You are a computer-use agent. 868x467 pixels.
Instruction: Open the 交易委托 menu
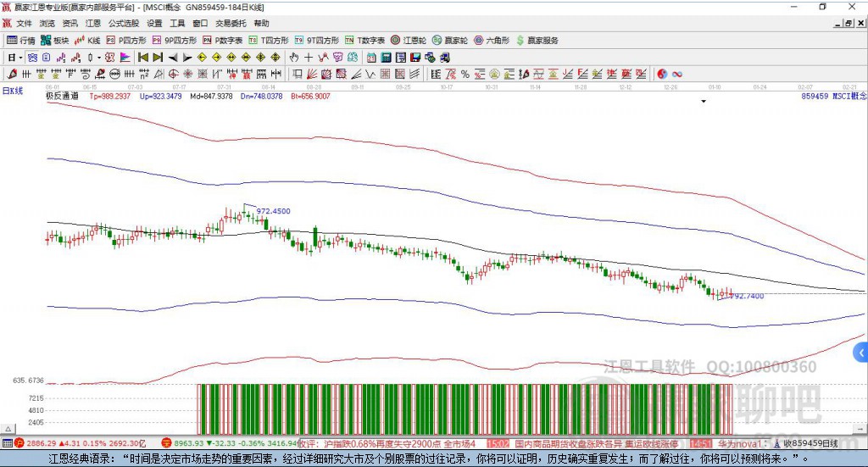(x=231, y=24)
